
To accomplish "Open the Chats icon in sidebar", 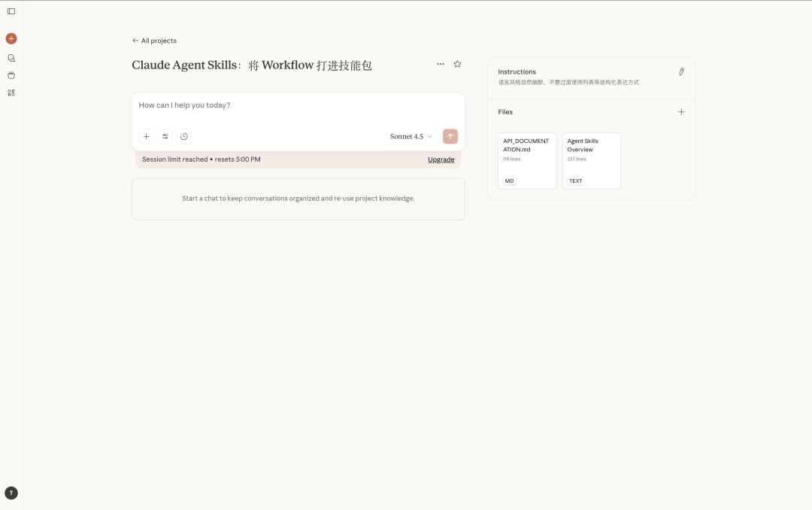I will 11,58.
